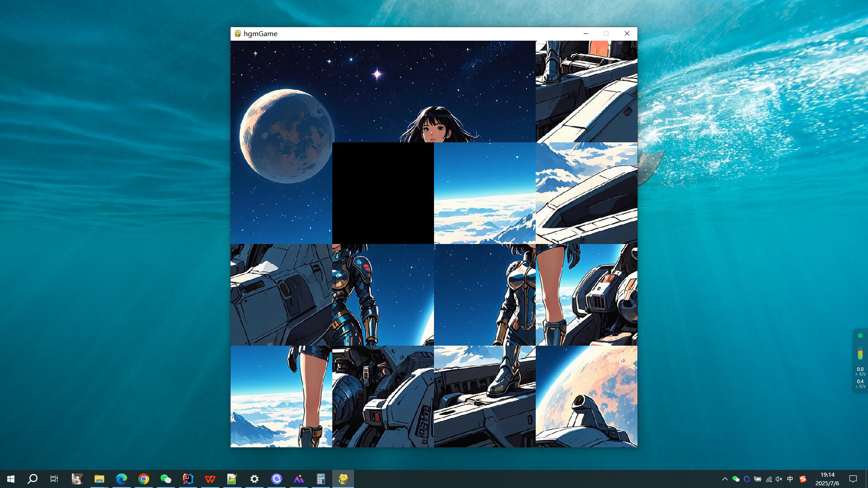Open Task View from taskbar
This screenshot has height=488, width=868.
(x=54, y=479)
